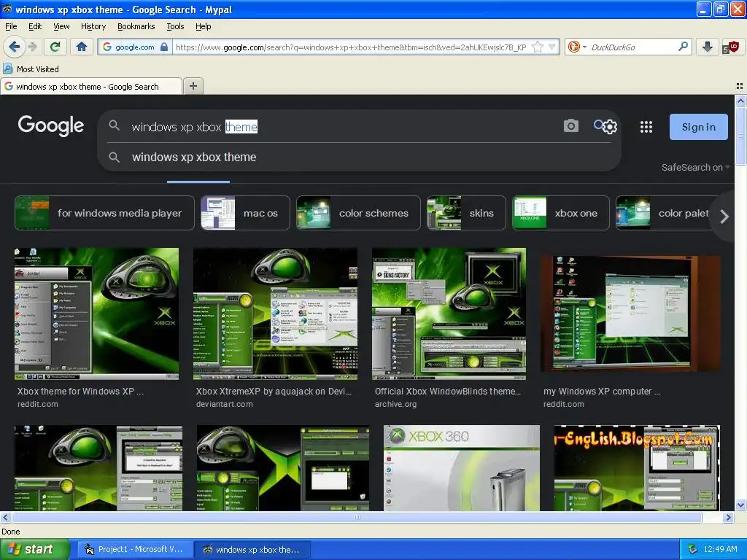This screenshot has height=560, width=747.
Task: Filter by 'for windows media player' chip
Action: pyautogui.click(x=104, y=213)
